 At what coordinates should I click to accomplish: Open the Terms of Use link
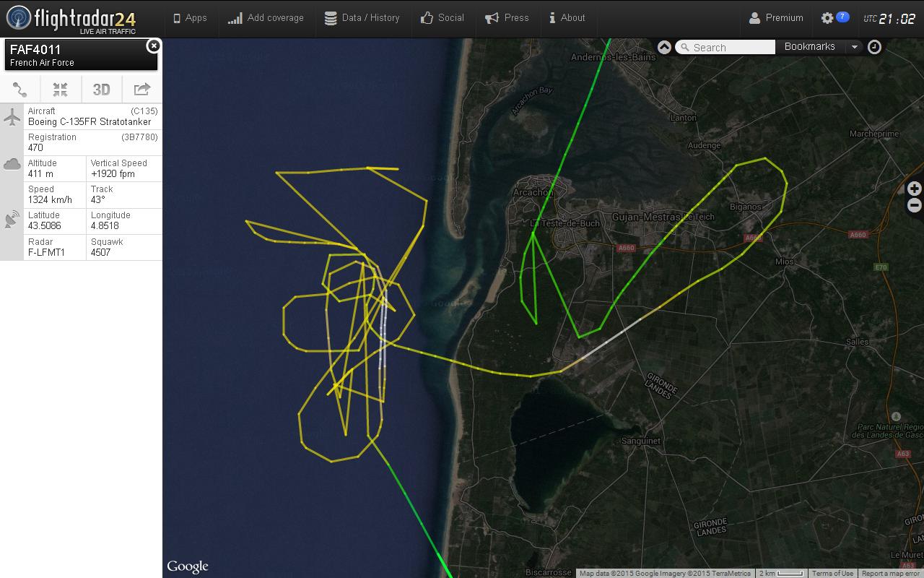[x=832, y=574]
